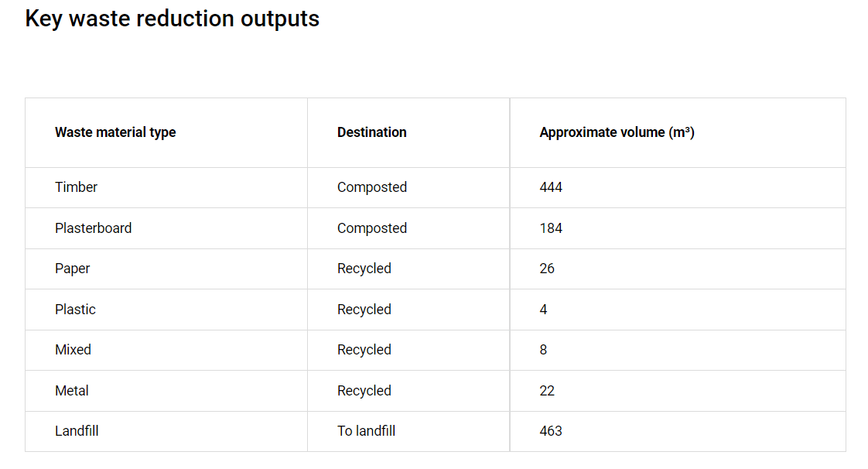Select Metal's volume value '22'
Screen dimensions: 868x469
tap(547, 391)
